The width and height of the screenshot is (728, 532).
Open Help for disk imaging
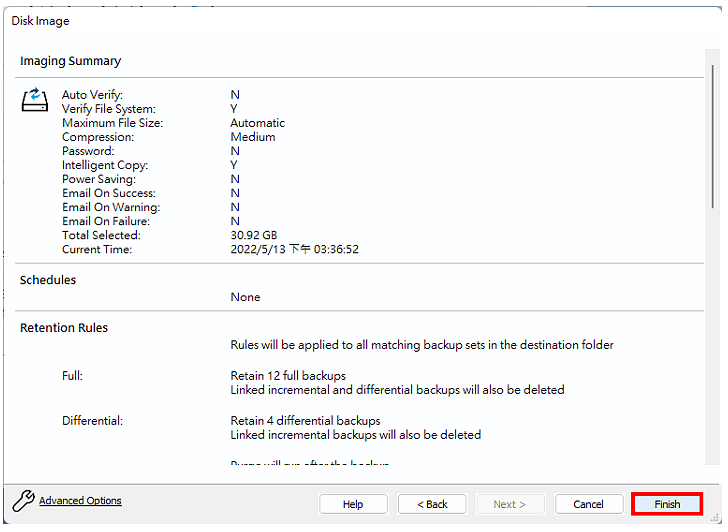[353, 504]
